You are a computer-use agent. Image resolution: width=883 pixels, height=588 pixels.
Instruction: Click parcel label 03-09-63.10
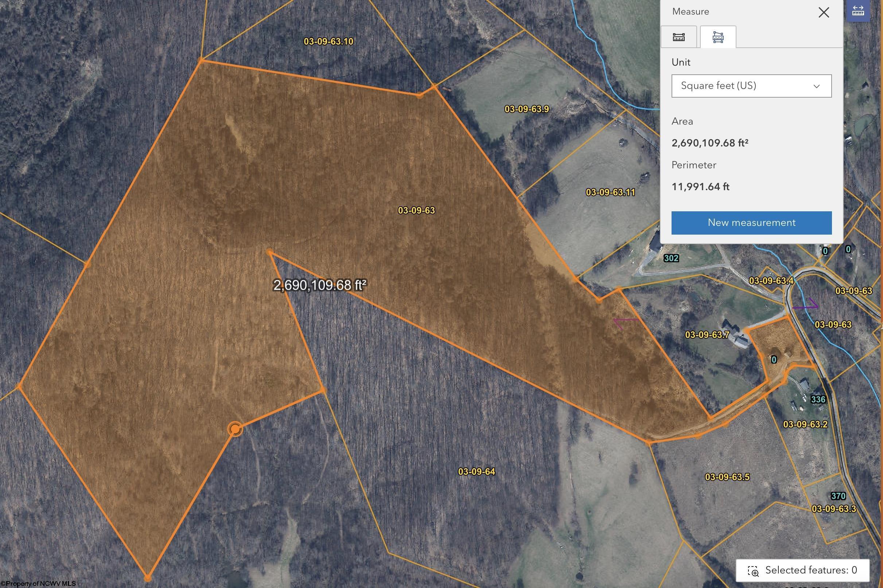click(328, 42)
